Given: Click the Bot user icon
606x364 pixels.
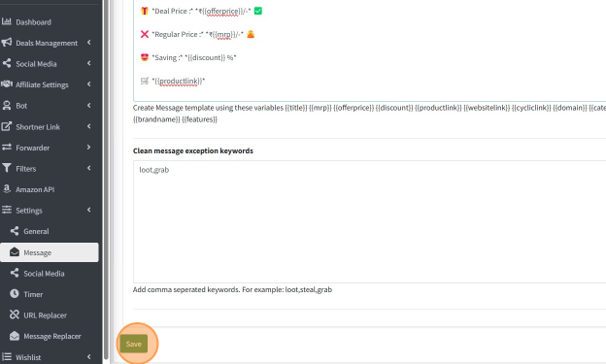Looking at the screenshot, I should 7,105.
